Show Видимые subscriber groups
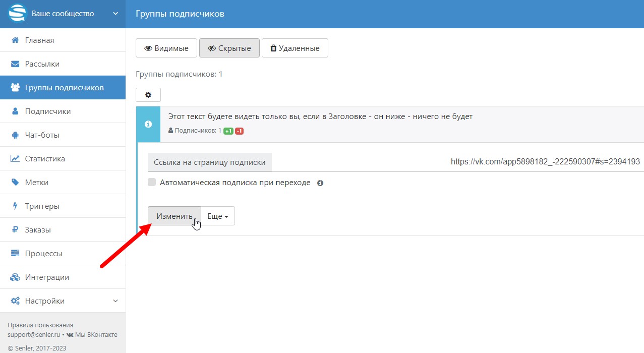Image resolution: width=644 pixels, height=353 pixels. coord(166,48)
